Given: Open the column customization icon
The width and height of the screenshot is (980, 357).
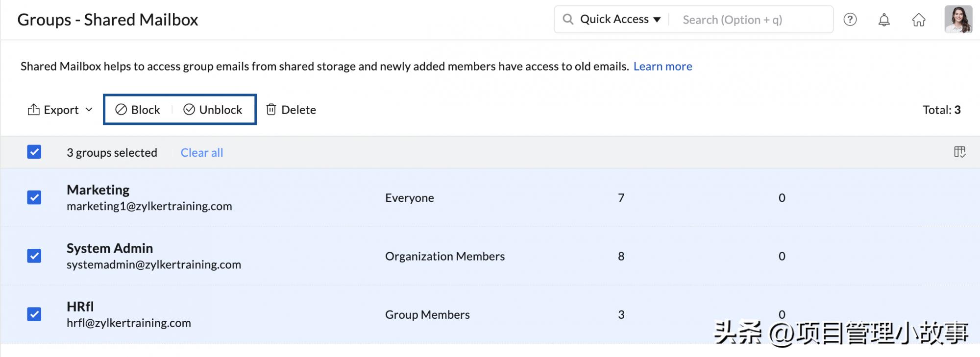Looking at the screenshot, I should (x=959, y=152).
